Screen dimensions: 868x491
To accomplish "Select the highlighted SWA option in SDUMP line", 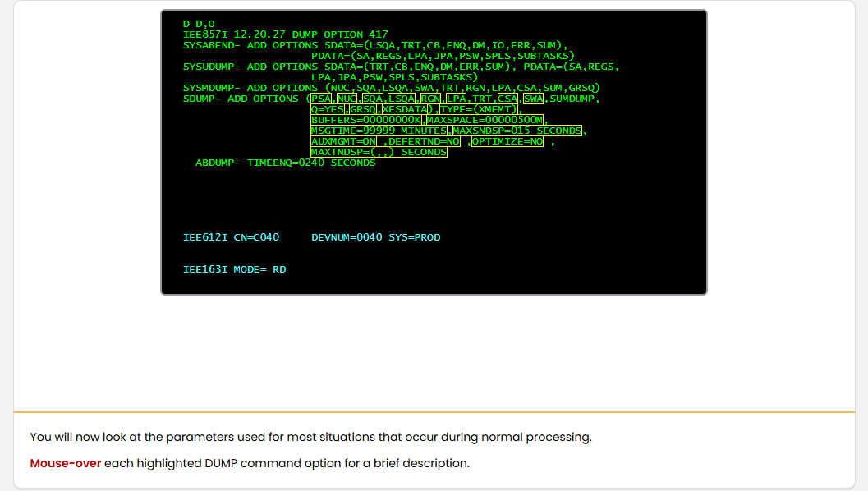I will [x=534, y=99].
